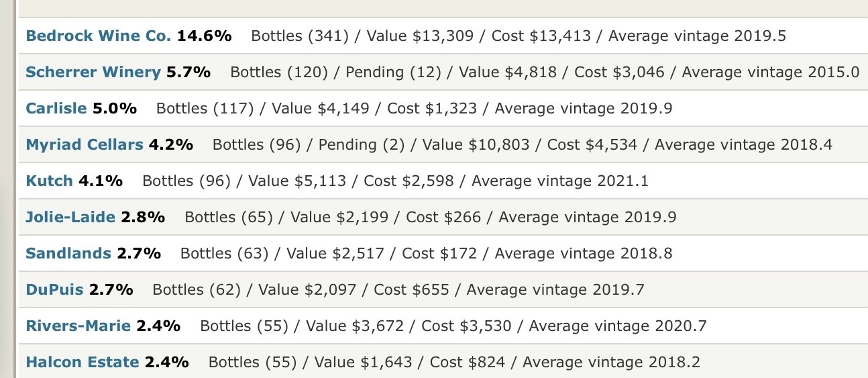The height and width of the screenshot is (378, 868).
Task: Click Jolie-Laide's Cost $266 figure
Action: 443,218
